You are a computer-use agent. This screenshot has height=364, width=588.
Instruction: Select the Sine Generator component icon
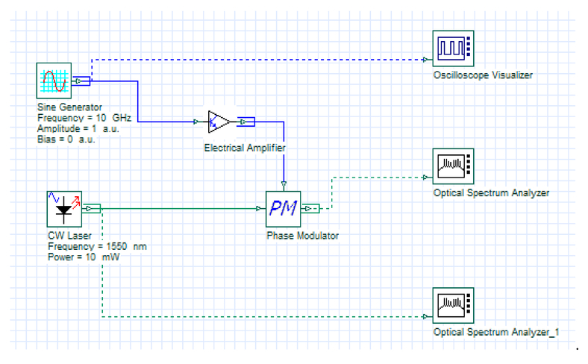[x=54, y=81]
